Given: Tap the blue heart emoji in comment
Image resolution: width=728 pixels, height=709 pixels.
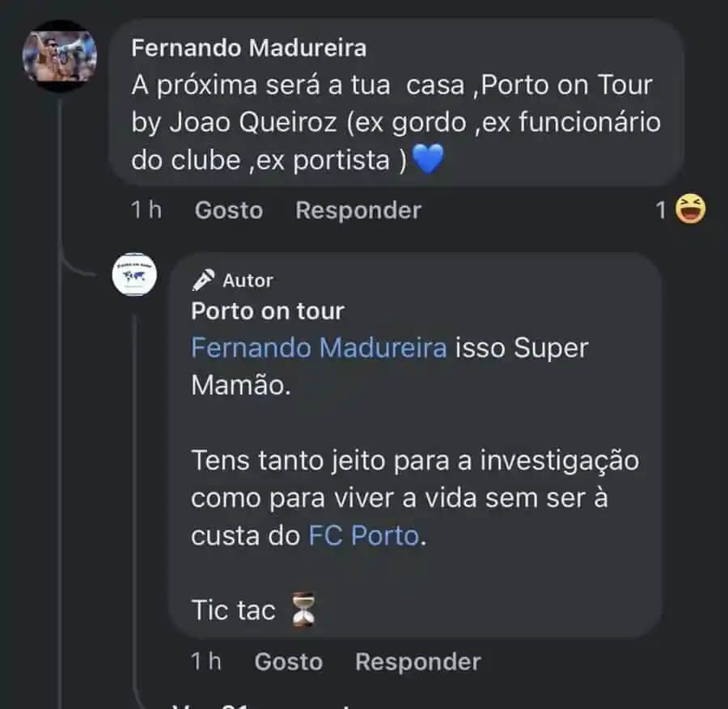Looking at the screenshot, I should point(428,159).
